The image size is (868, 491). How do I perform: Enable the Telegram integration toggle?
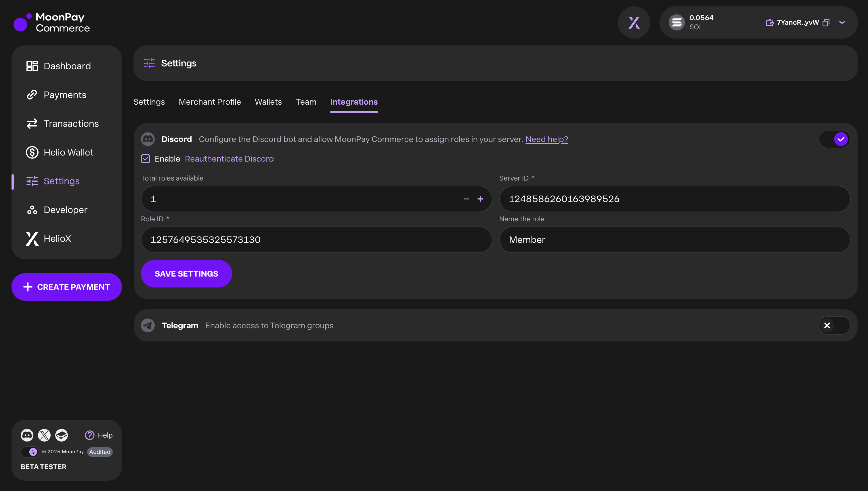[x=834, y=325]
